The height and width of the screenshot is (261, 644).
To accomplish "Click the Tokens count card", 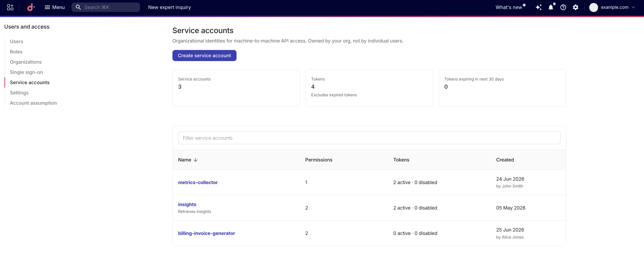I will [x=369, y=88].
